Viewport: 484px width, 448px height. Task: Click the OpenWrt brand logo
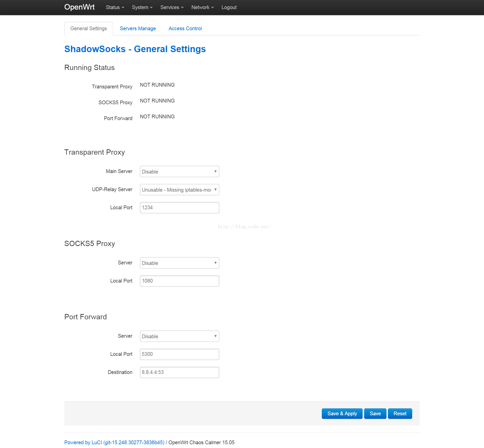click(79, 7)
